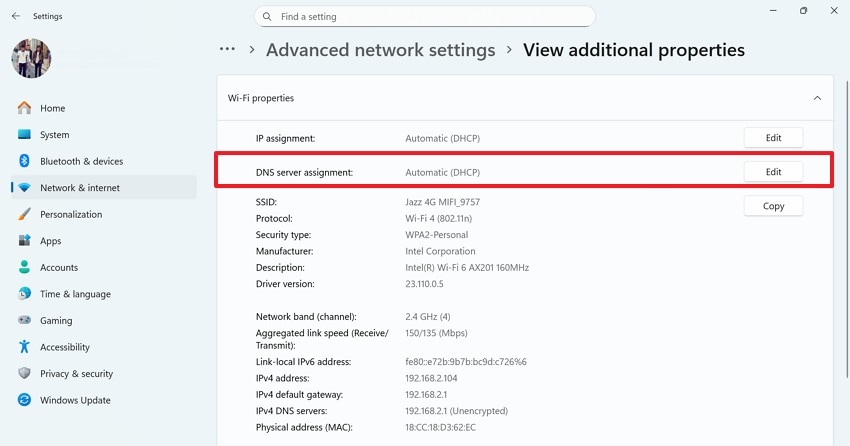The width and height of the screenshot is (850, 446).
Task: Open Personalization settings
Action: tap(104, 214)
